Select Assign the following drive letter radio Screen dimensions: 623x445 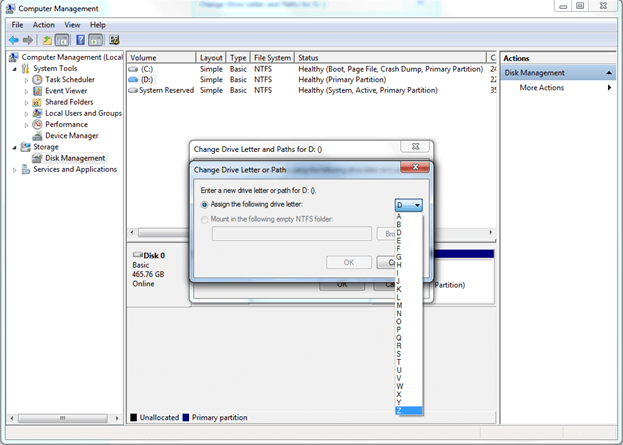(204, 205)
